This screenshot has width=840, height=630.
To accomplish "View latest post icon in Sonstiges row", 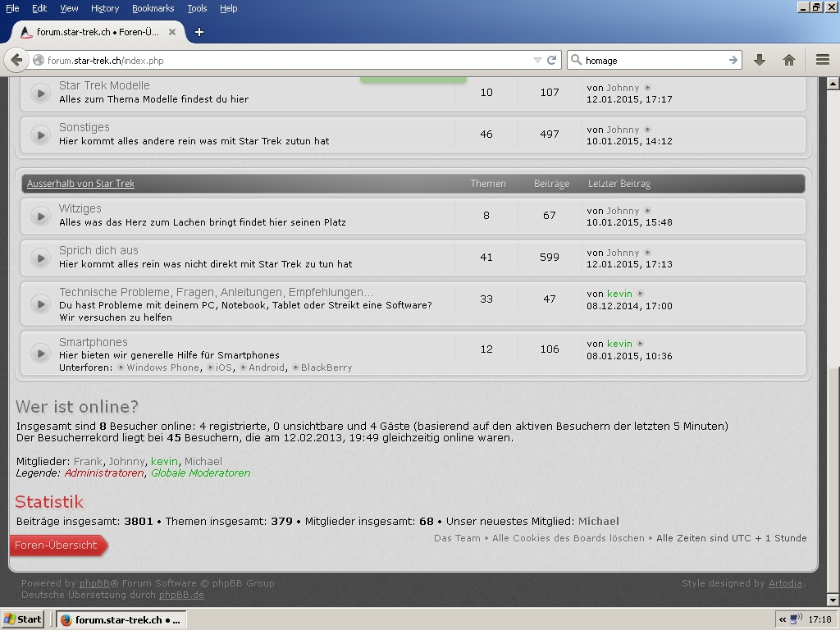I will [x=647, y=130].
